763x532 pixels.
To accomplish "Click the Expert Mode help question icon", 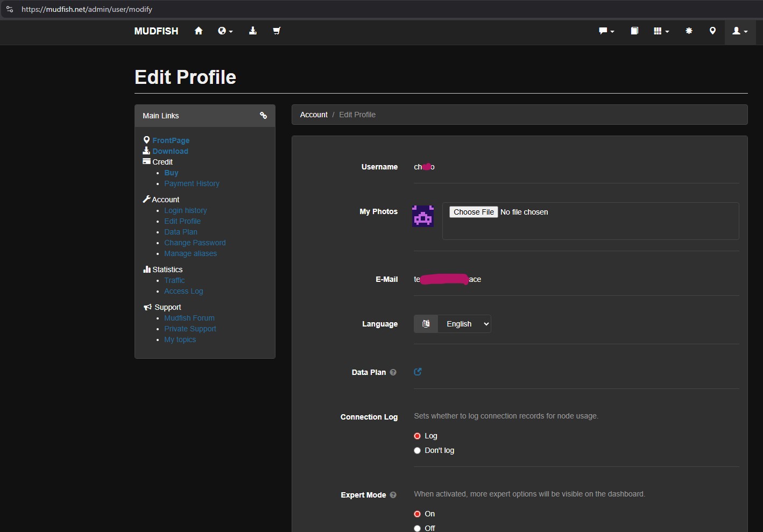I will pyautogui.click(x=393, y=495).
